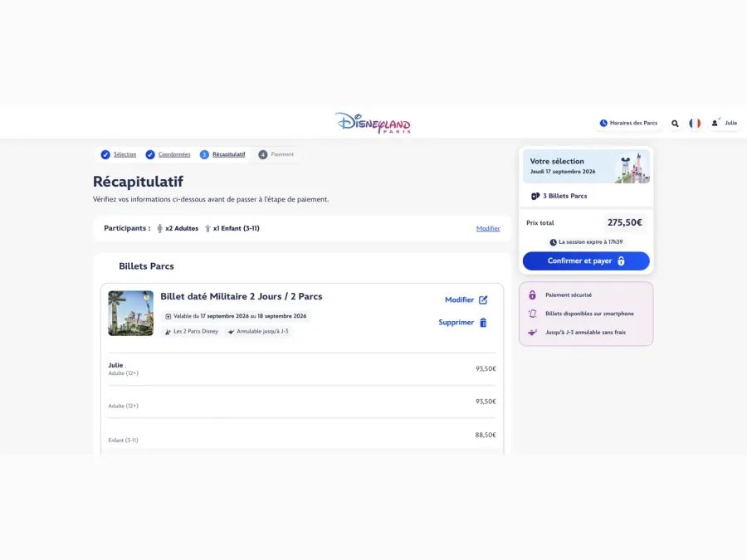Click x2 Adultes participant text
The image size is (747, 560).
pyautogui.click(x=182, y=229)
